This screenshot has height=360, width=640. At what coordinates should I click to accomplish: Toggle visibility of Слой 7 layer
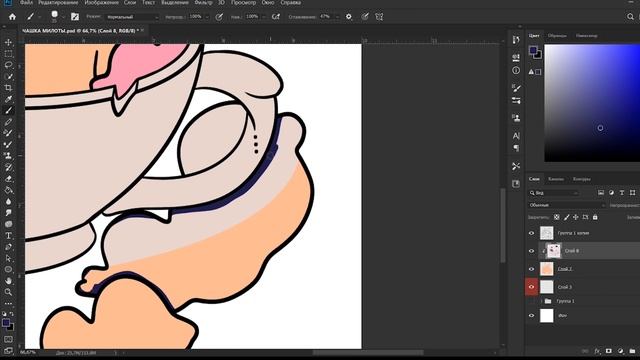pos(531,269)
